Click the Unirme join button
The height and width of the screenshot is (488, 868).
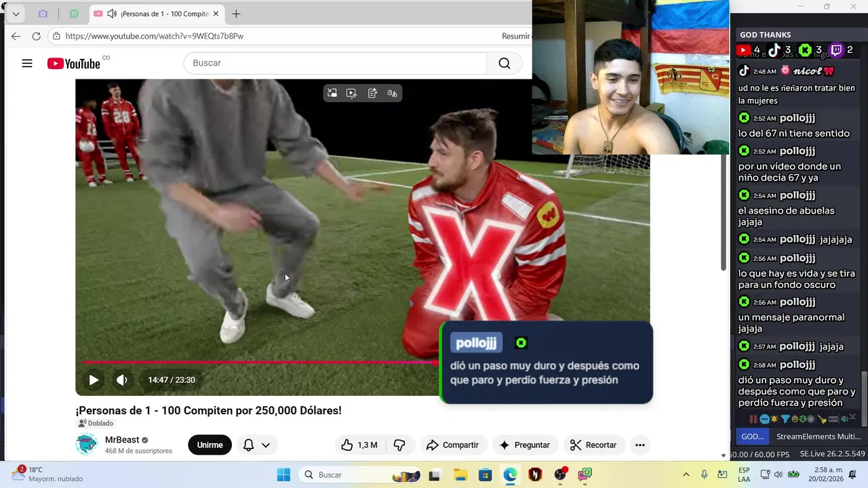pos(210,445)
